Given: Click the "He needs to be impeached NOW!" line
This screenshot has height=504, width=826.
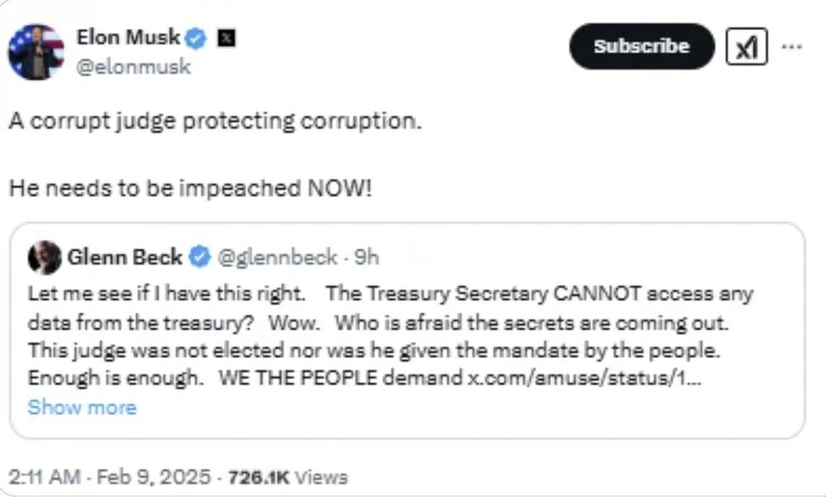Looking at the screenshot, I should [x=191, y=188].
